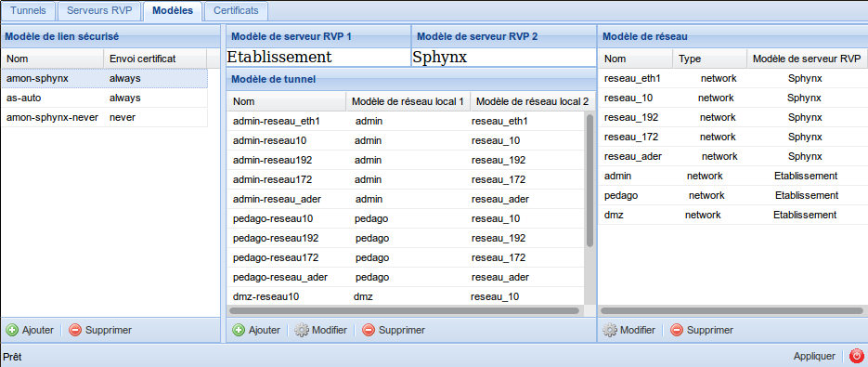Click the red minus icon under secure link list

coord(75,330)
